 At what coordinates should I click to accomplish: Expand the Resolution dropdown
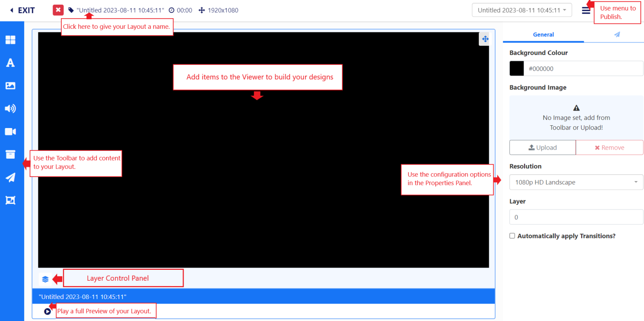pos(576,182)
